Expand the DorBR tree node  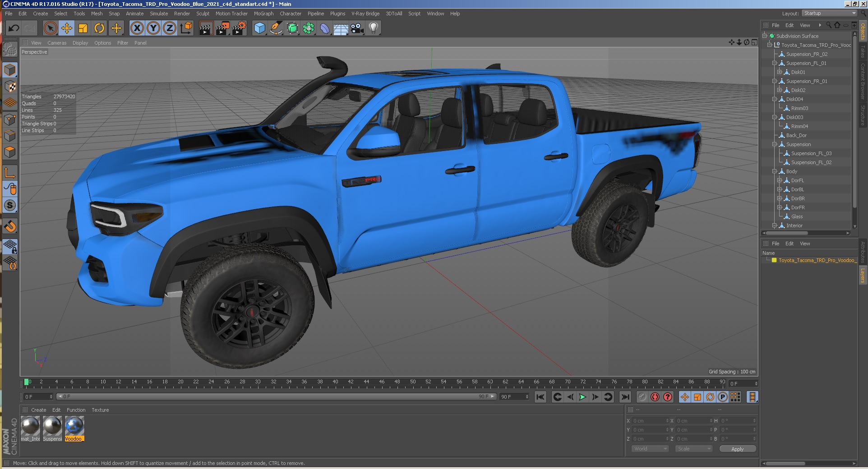779,198
